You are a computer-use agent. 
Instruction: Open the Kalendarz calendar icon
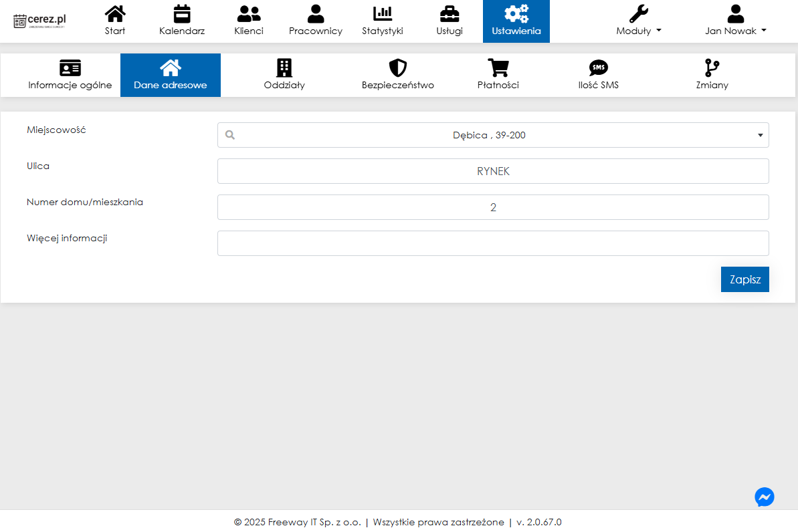[182, 13]
